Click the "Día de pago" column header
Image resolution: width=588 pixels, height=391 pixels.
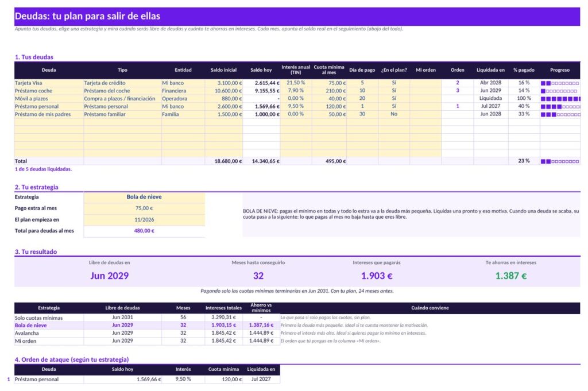pyautogui.click(x=362, y=70)
